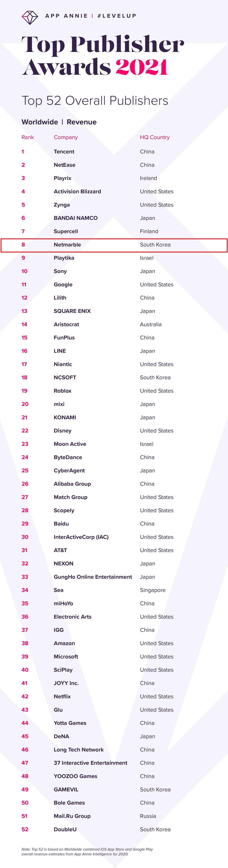Select the Rank column header
This screenshot has width=228, height=868.
tap(28, 137)
